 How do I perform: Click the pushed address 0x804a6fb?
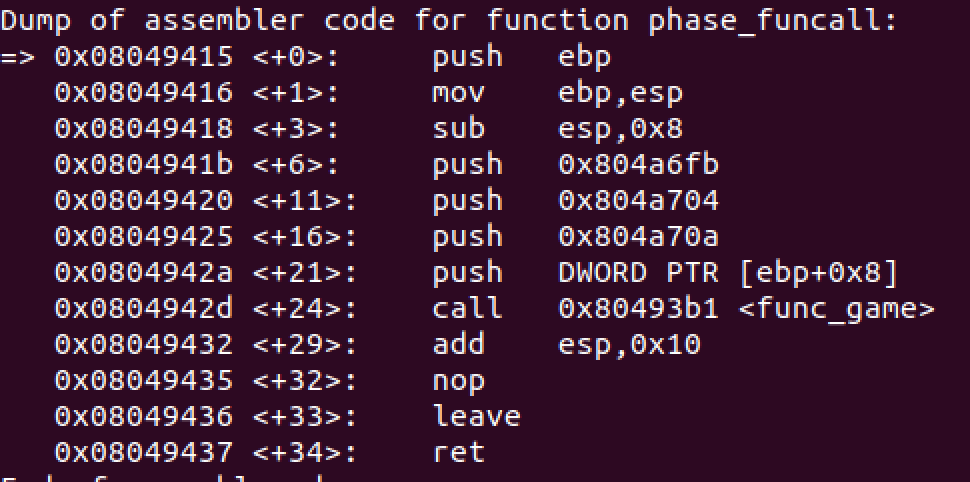point(638,164)
